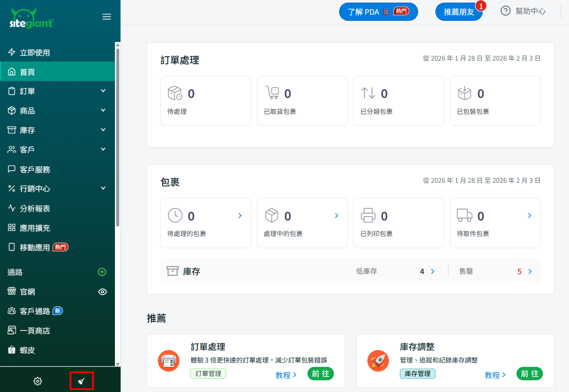Select 客戶服務 in the sidebar
The image size is (569, 392).
(35, 169)
